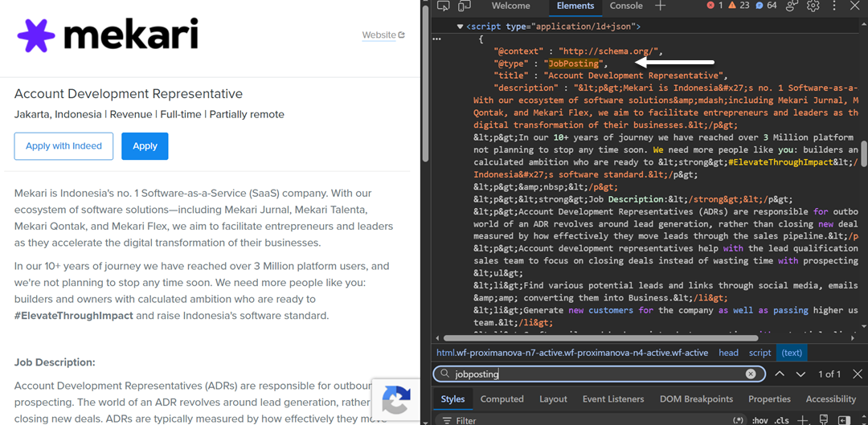This screenshot has width=868, height=425.
Task: Open the DOM Breakpoints tab
Action: 696,399
